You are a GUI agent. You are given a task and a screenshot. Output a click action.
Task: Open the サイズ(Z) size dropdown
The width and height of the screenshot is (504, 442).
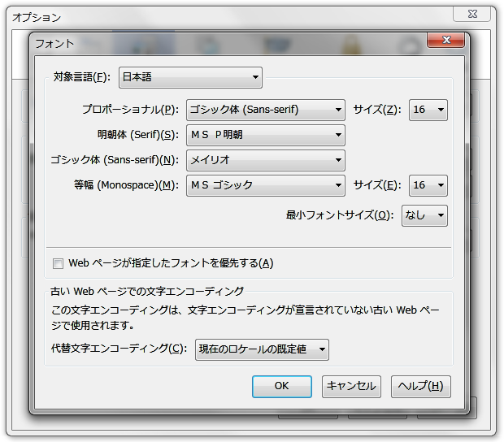coord(428,110)
